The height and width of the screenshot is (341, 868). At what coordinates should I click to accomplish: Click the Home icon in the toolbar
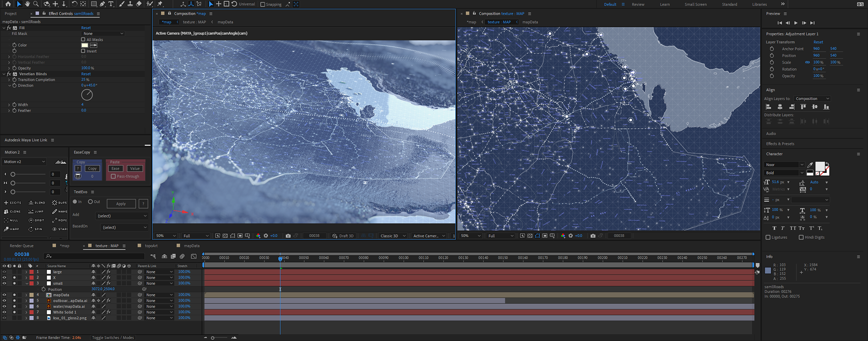click(x=8, y=4)
